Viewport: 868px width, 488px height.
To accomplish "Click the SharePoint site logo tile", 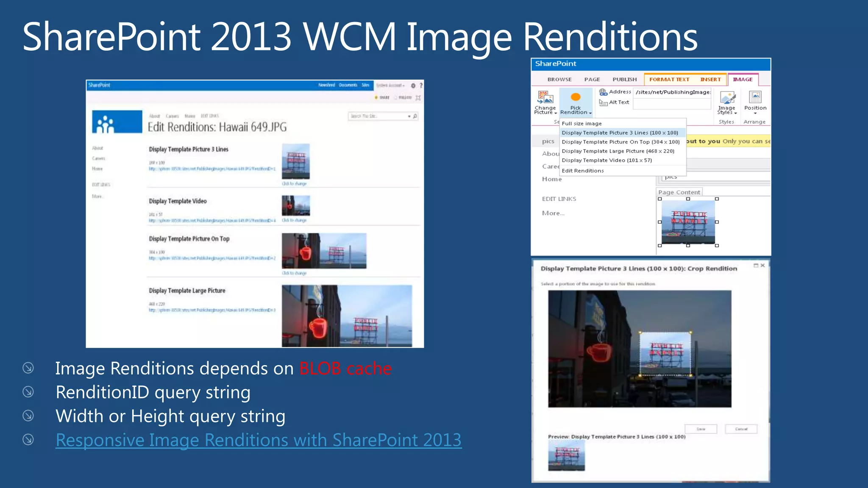I will point(117,122).
